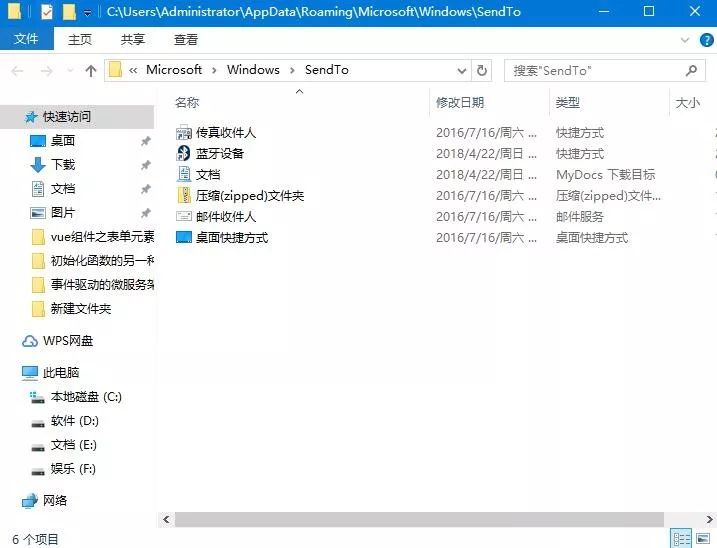Viewport: 717px width, 548px height.
Task: Click the properties checkmark icon in title bar
Action: point(47,11)
